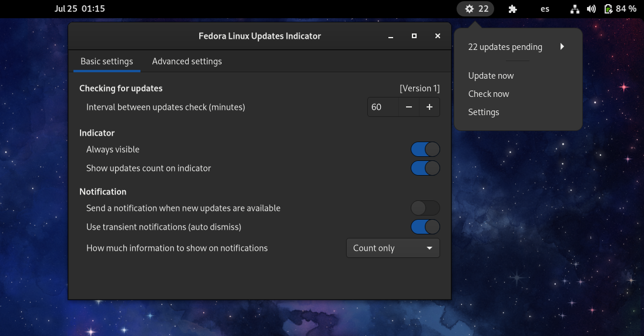644x336 pixels.
Task: Click How much information to show label
Action: [x=177, y=248]
